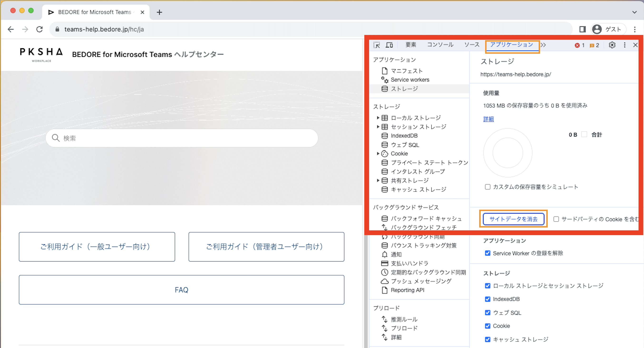
Task: Check サードパーティの Cookie を含む checkbox
Action: click(x=556, y=219)
